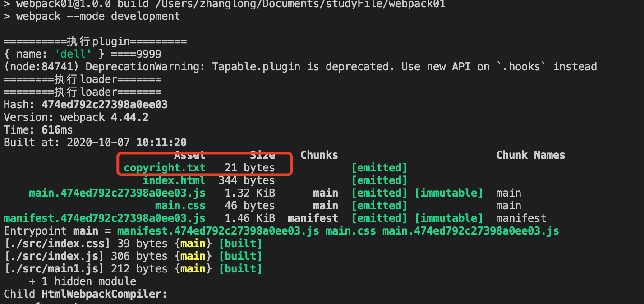Click the "webpack --mode development" command

click(98, 16)
